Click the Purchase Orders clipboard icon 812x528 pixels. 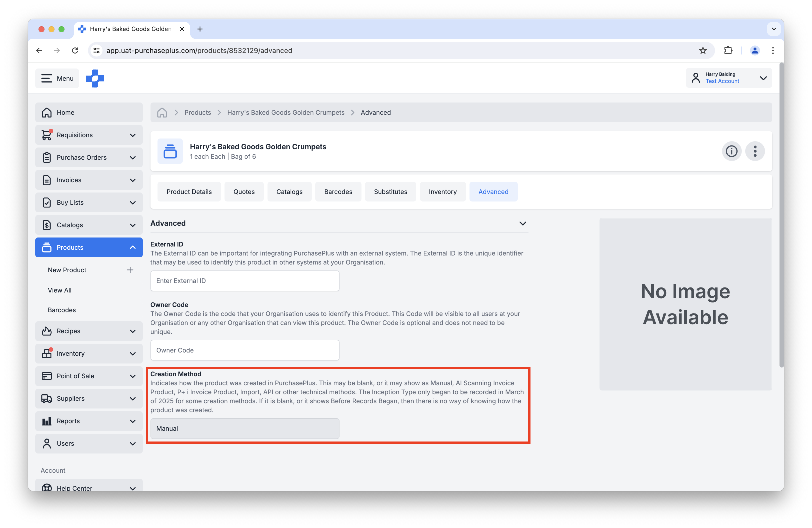(x=47, y=157)
